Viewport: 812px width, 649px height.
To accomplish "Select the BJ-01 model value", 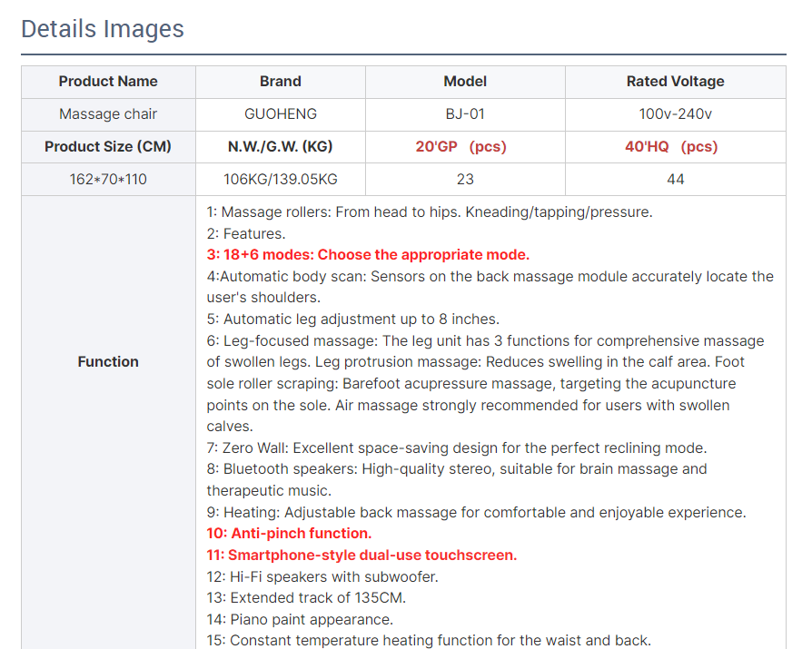I will [465, 114].
